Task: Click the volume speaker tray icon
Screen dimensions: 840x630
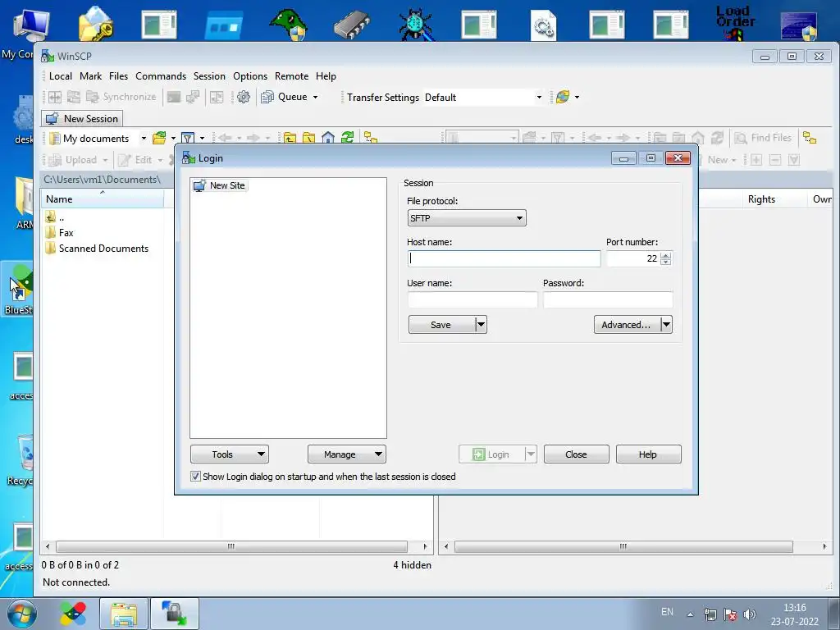Action: [751, 614]
